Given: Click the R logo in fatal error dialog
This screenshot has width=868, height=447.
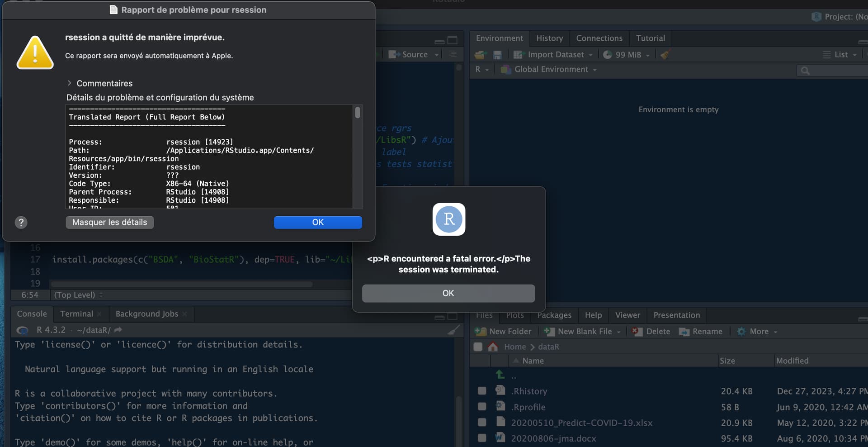Looking at the screenshot, I should [449, 219].
